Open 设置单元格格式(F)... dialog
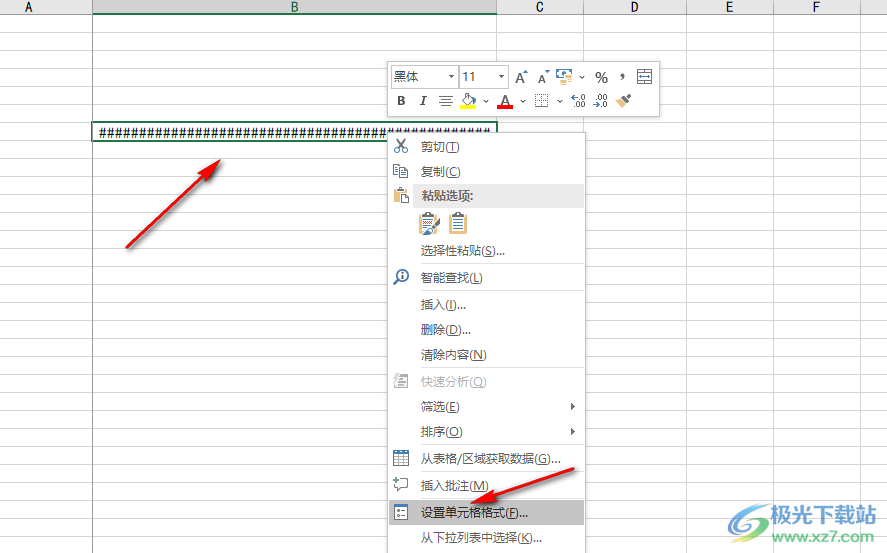The image size is (887, 553). (486, 513)
